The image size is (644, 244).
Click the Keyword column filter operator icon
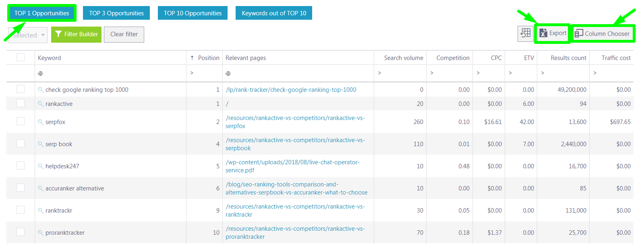tap(40, 73)
